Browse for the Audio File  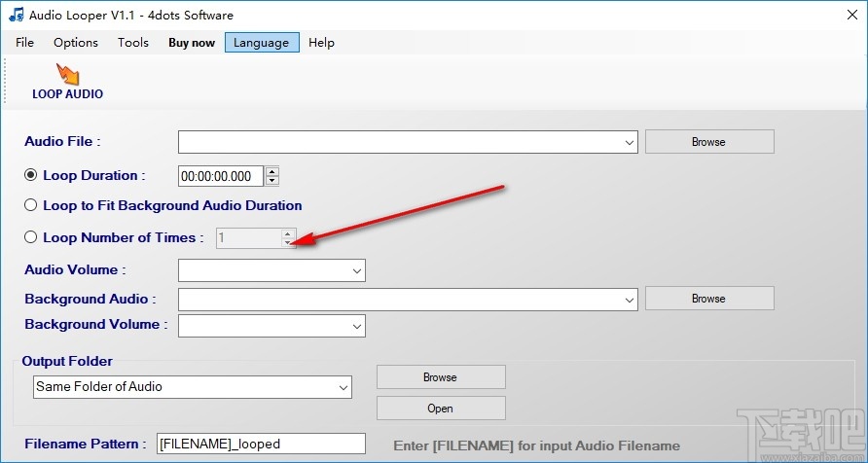709,142
